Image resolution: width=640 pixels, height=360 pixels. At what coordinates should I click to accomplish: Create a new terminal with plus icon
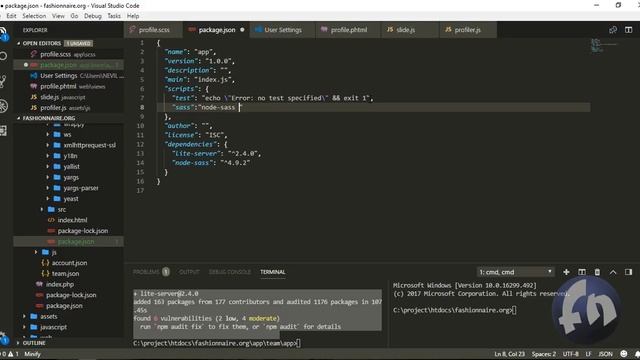click(566, 272)
